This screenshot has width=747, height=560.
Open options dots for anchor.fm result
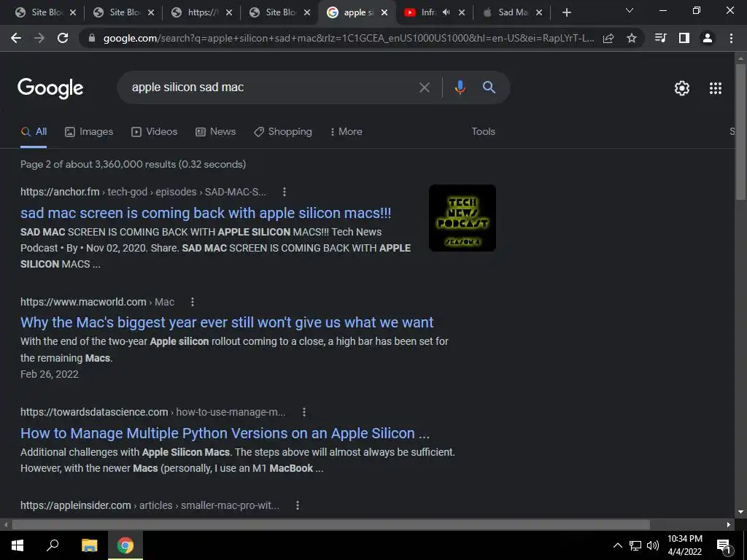(285, 192)
